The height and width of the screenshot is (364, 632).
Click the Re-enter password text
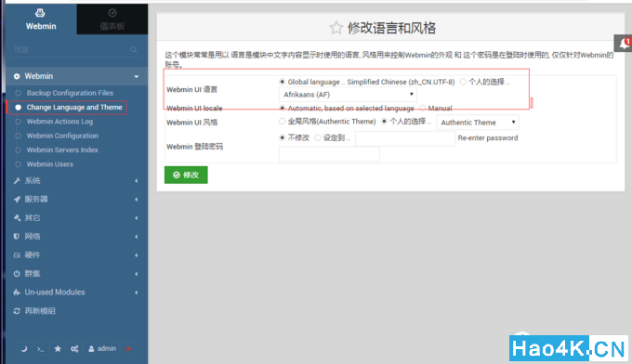tap(488, 137)
